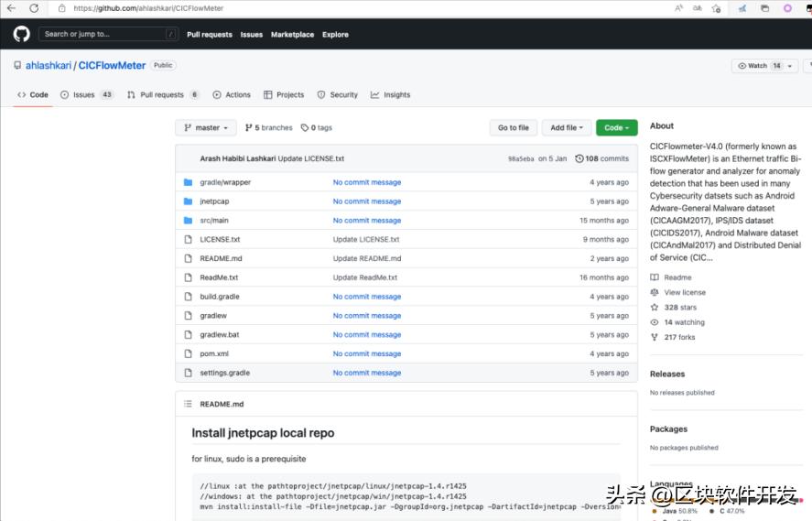
Task: Click the README.md table of contents icon
Action: [x=189, y=404]
